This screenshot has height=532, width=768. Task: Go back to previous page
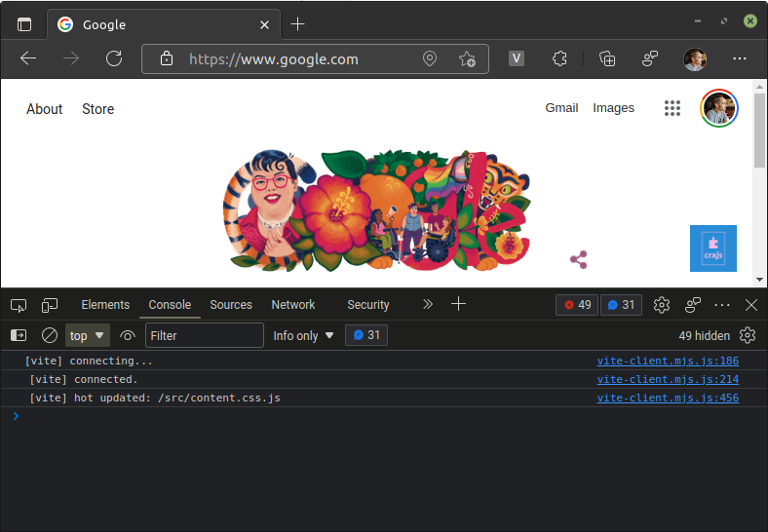[x=28, y=58]
